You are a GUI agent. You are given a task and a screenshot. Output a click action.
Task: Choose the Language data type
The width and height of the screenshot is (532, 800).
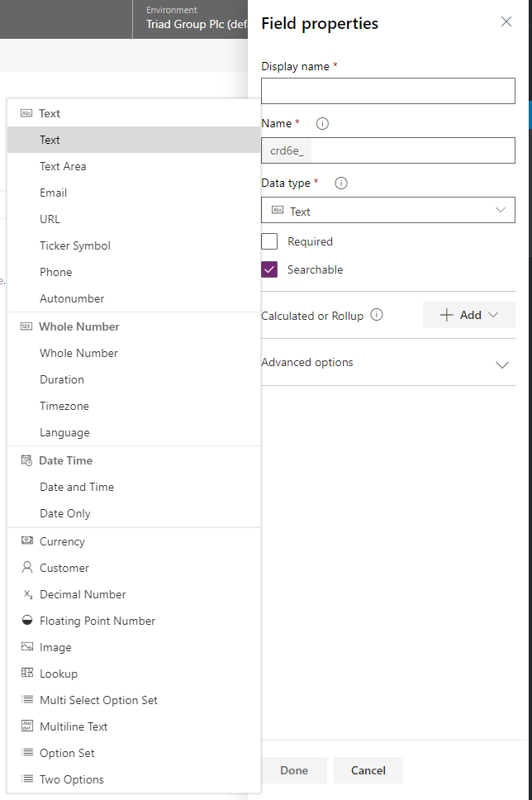[134, 433]
